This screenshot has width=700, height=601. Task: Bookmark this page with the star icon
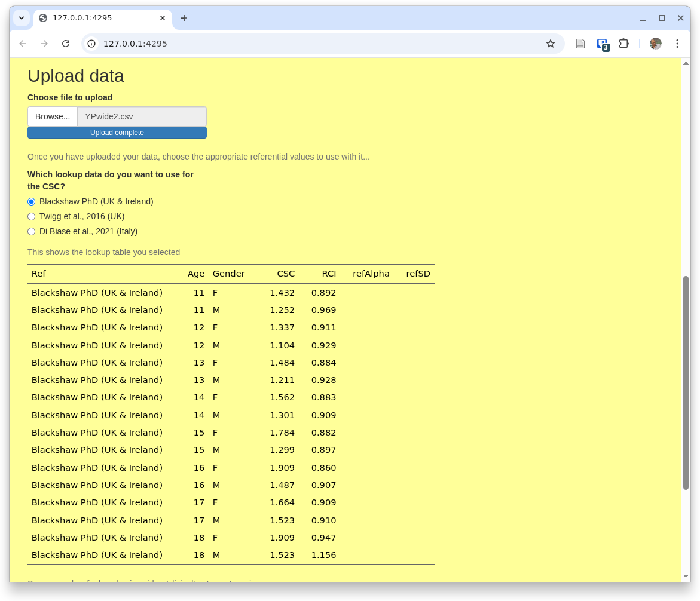point(551,44)
